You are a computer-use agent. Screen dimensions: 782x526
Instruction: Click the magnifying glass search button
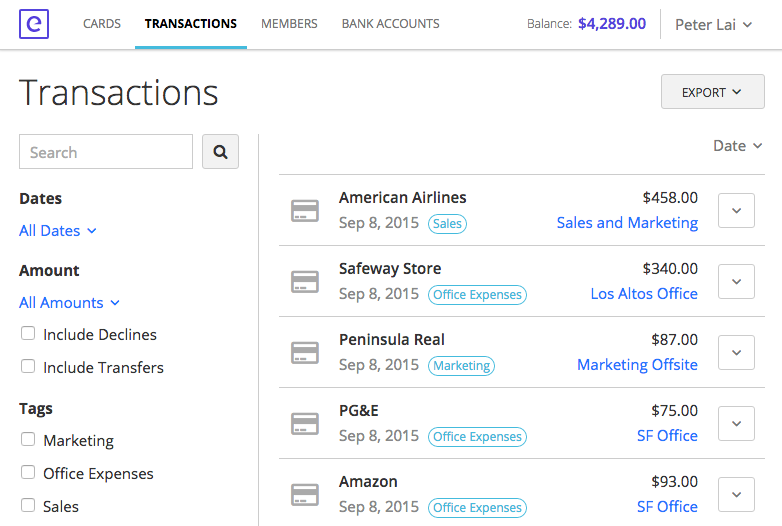coord(220,152)
